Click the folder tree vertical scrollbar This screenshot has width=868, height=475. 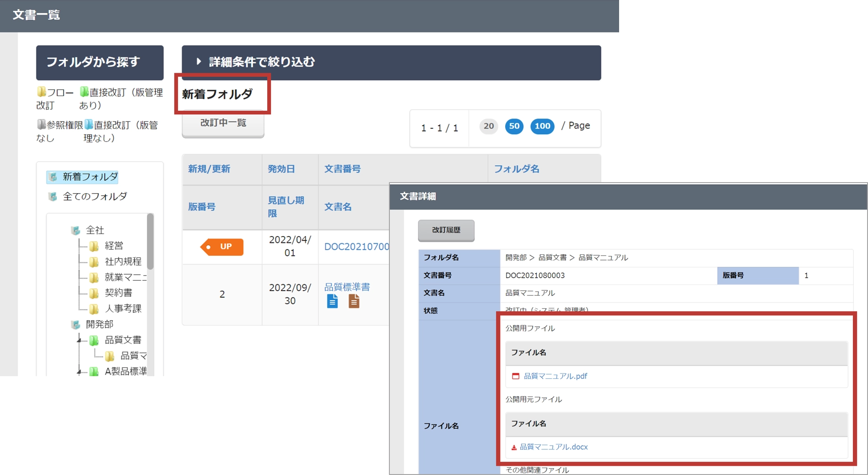pyautogui.click(x=150, y=242)
